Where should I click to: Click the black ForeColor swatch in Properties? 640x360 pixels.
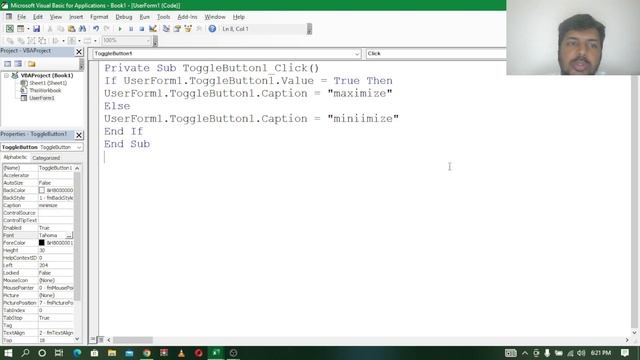[x=42, y=243]
